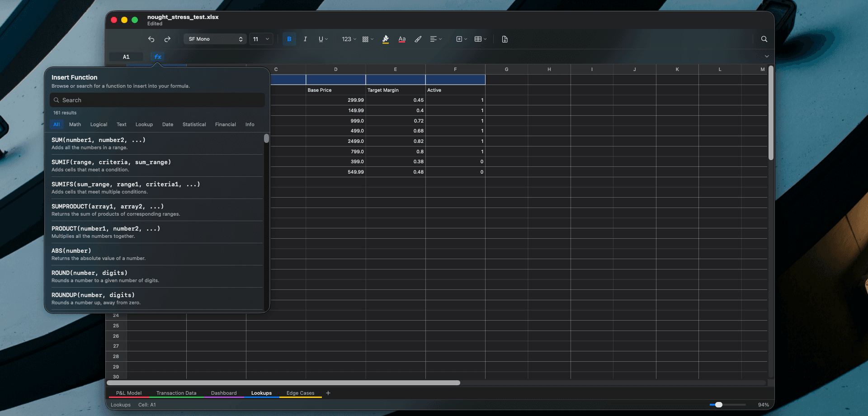Apply italic formatting
868x416 pixels.
[305, 39]
